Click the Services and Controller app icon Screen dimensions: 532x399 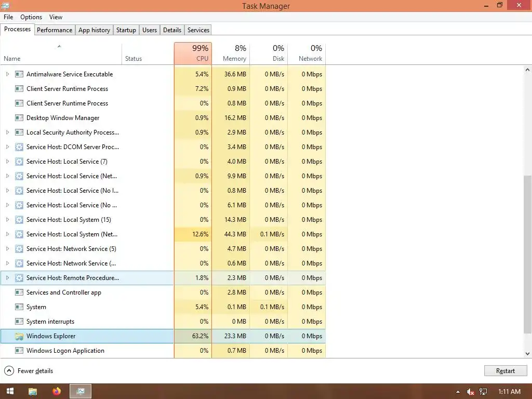point(19,292)
